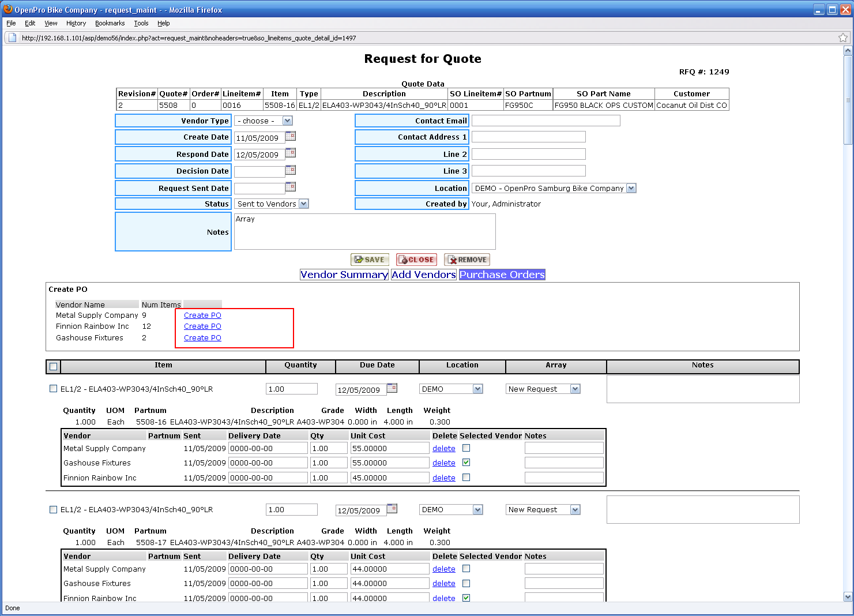Open calendar picker for Request Sent Date
854x616 pixels.
291,187
